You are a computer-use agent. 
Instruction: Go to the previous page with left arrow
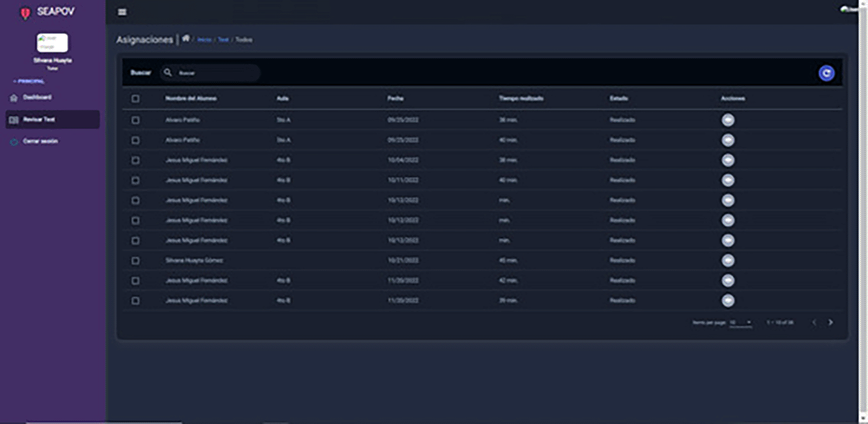[814, 322]
